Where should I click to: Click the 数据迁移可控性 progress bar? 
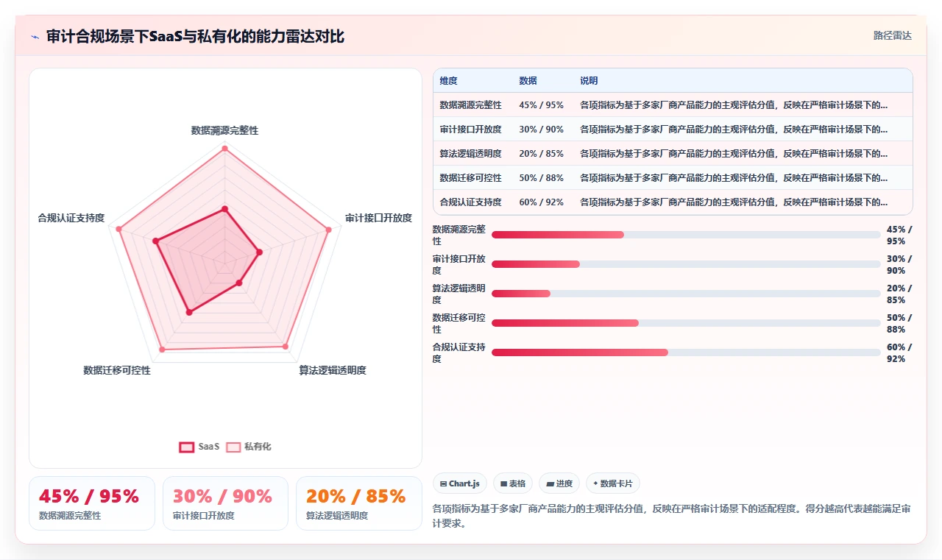pyautogui.click(x=686, y=323)
